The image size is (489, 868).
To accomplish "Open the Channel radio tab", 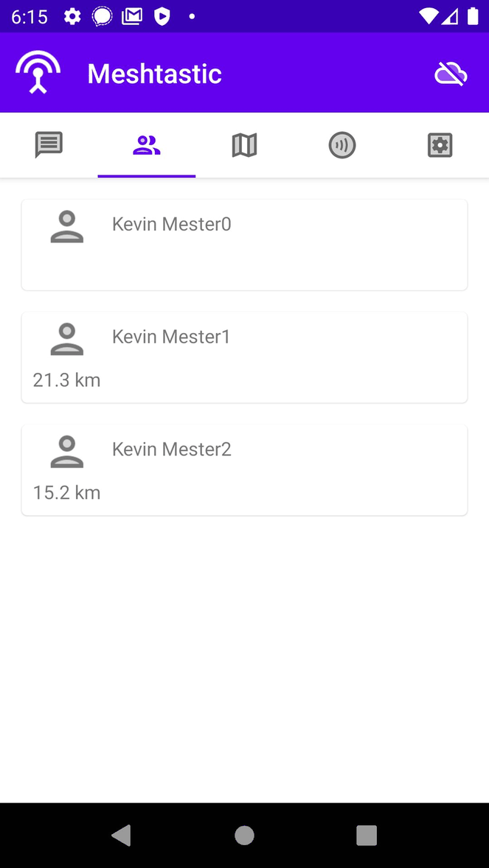I will coord(341,145).
